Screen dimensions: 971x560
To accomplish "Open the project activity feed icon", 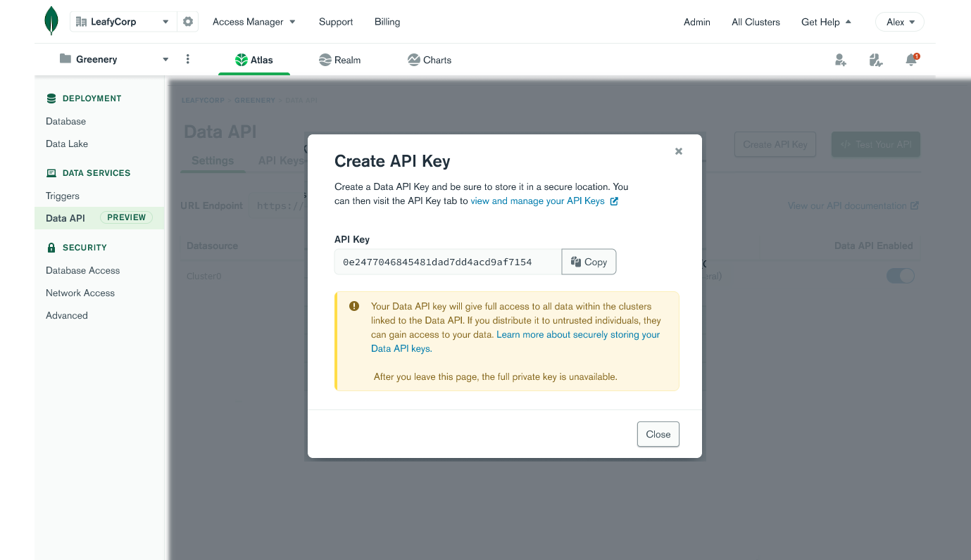I will pos(876,60).
